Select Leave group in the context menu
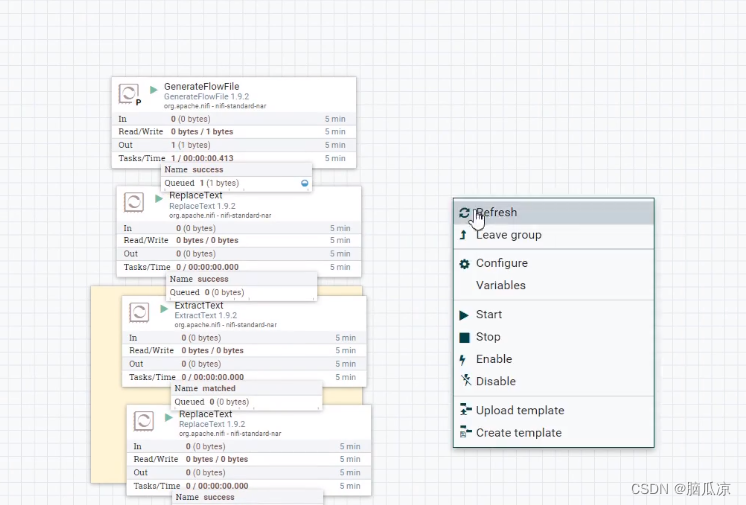This screenshot has height=505, width=746. click(x=554, y=235)
